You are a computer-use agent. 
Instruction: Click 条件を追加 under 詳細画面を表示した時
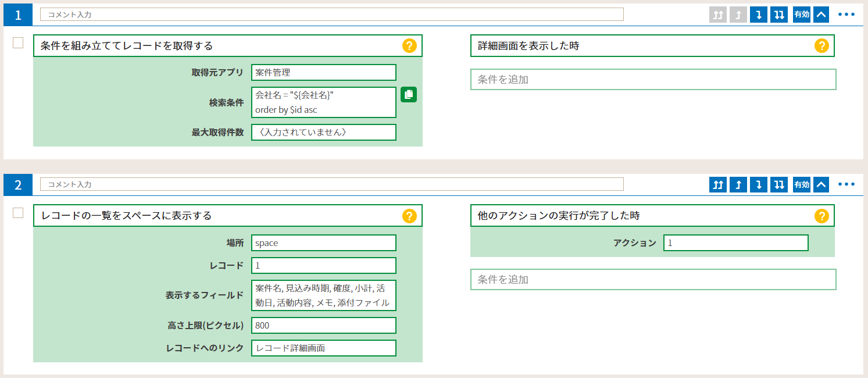point(653,80)
